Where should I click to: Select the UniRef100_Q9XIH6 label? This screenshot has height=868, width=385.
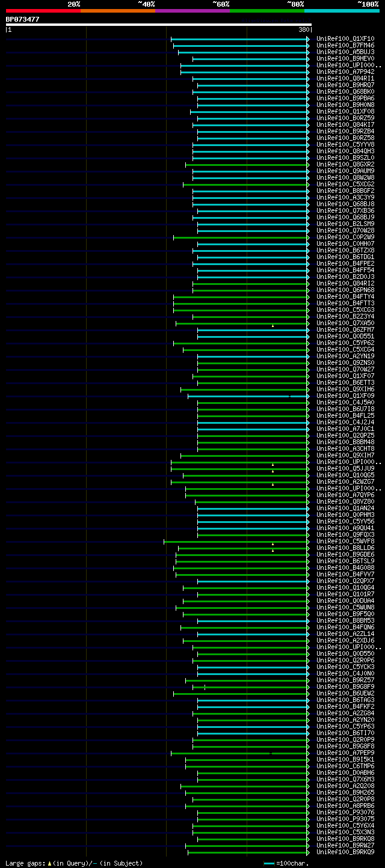[345, 390]
